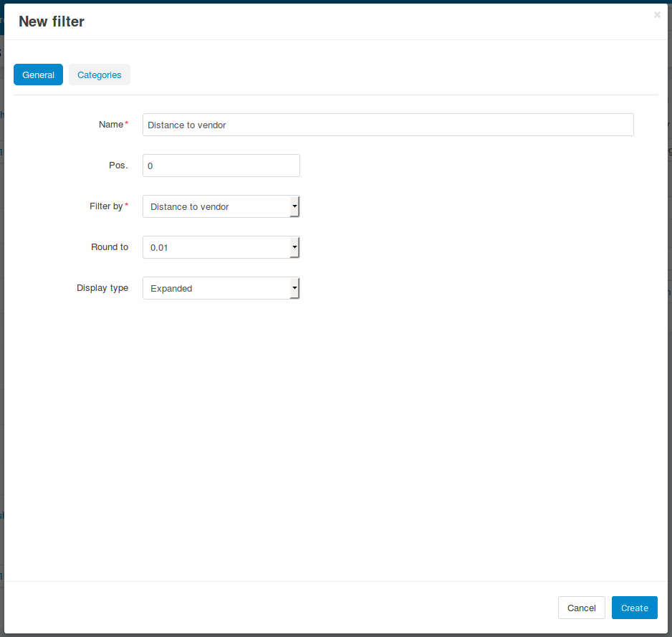672x637 pixels.
Task: Click the Create button
Action: click(x=634, y=608)
